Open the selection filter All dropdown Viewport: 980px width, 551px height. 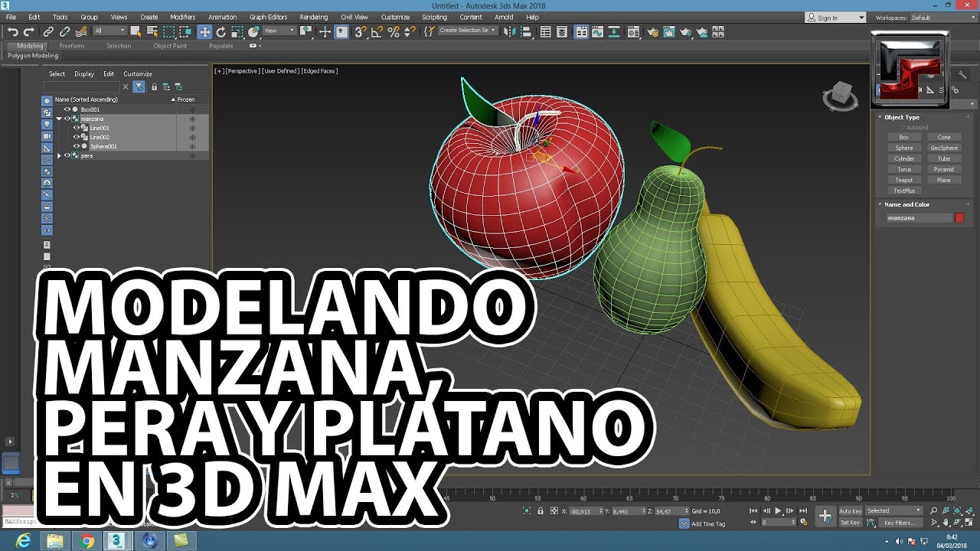109,31
